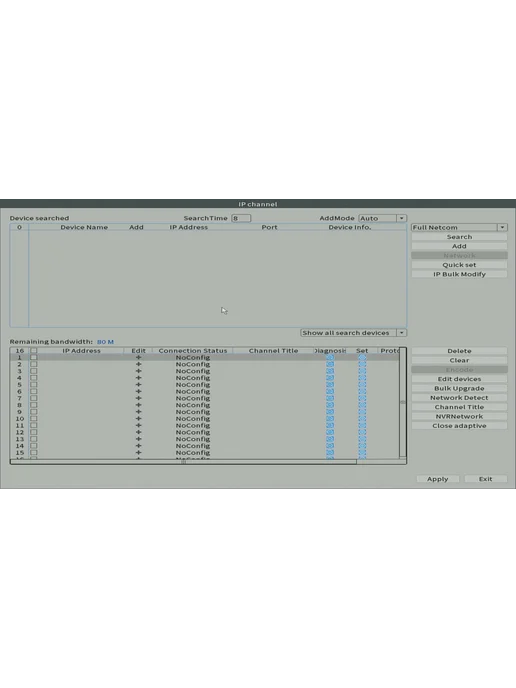Click the edit plus icon for channel 6
Viewport: 516px width, 688px height.
[139, 391]
